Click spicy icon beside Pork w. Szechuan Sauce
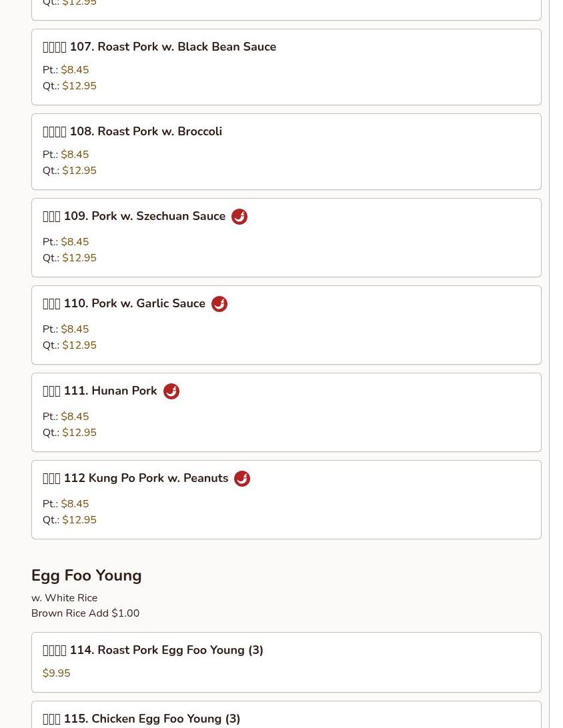The height and width of the screenshot is (728, 563). coord(239,217)
